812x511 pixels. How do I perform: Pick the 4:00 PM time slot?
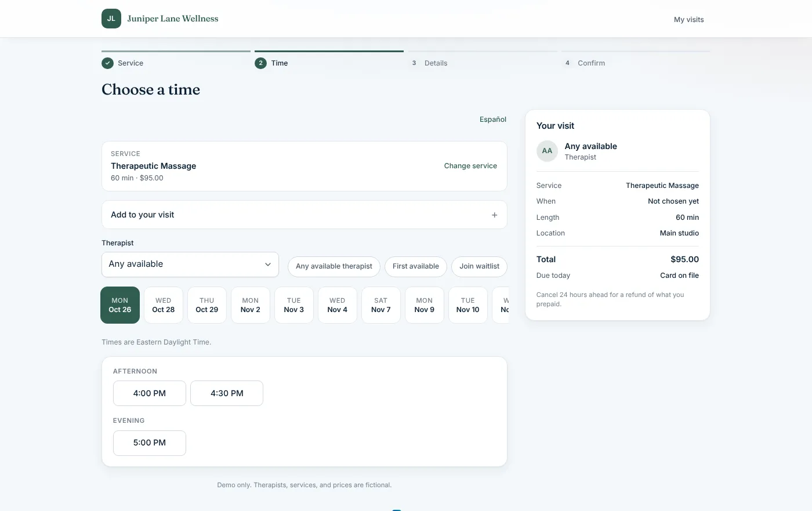tap(150, 393)
